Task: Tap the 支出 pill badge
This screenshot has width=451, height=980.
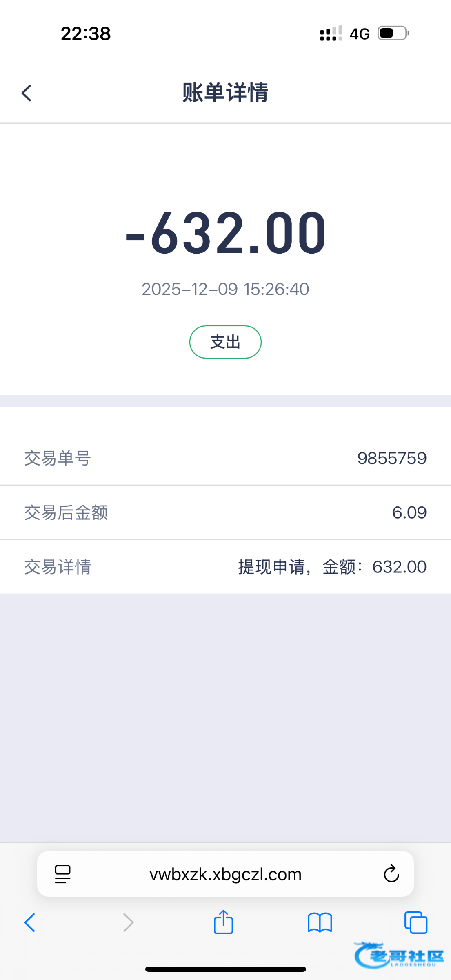Action: (x=225, y=342)
